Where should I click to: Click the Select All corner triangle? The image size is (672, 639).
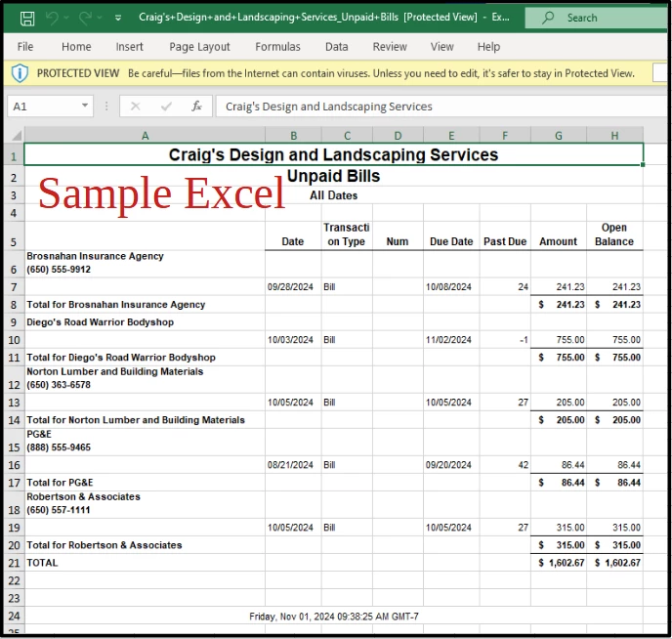pyautogui.click(x=17, y=136)
